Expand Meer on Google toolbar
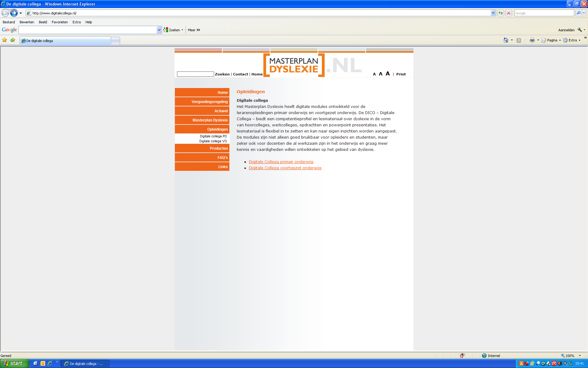588x368 pixels. click(x=194, y=30)
